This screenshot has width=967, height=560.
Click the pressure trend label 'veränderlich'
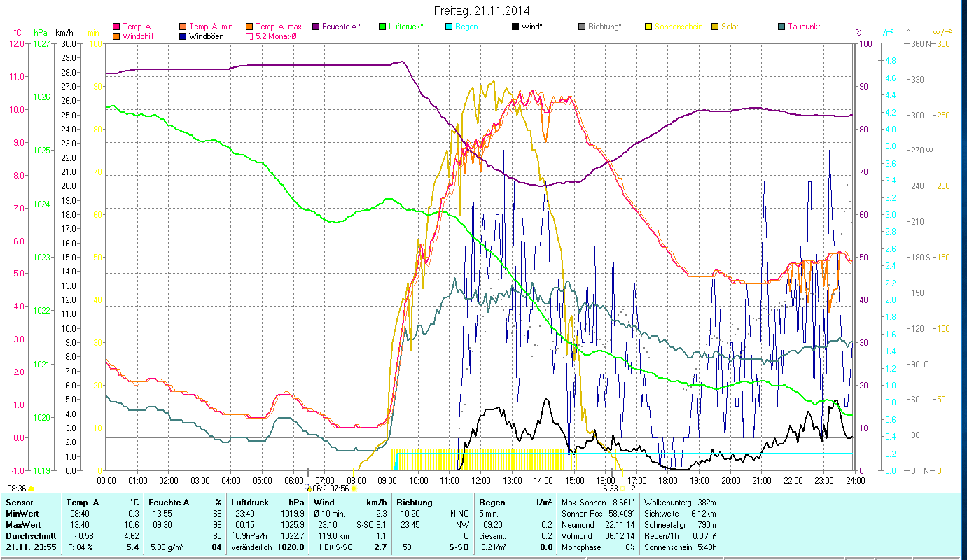tap(252, 547)
